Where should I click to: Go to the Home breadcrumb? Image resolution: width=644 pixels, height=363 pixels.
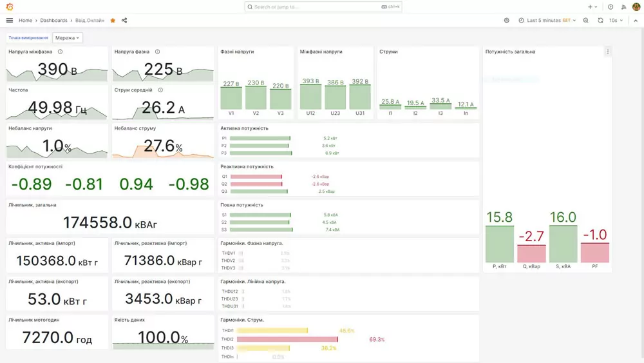click(26, 20)
